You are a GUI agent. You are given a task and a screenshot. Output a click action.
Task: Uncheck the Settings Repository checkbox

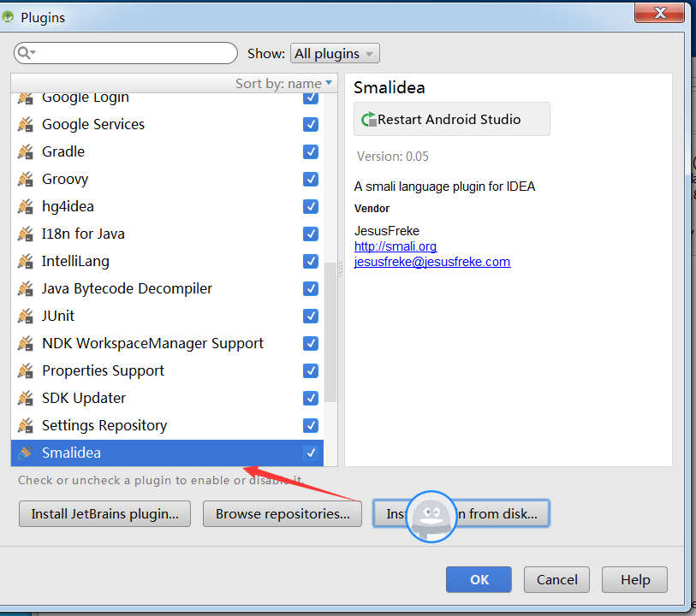click(311, 426)
